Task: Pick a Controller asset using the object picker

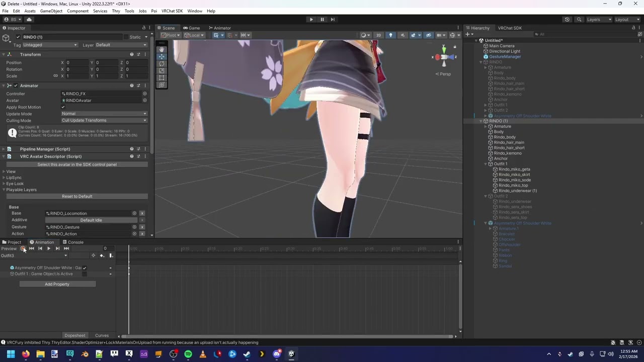Action: 145,94
